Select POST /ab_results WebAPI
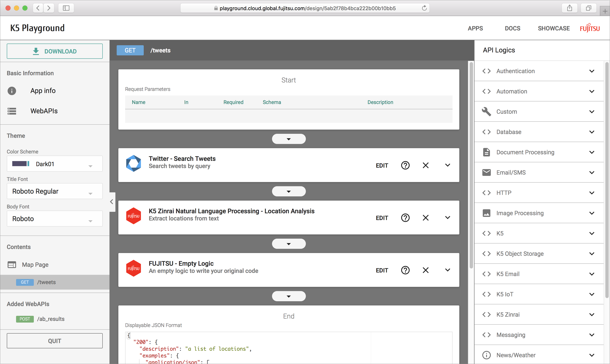 click(55, 319)
